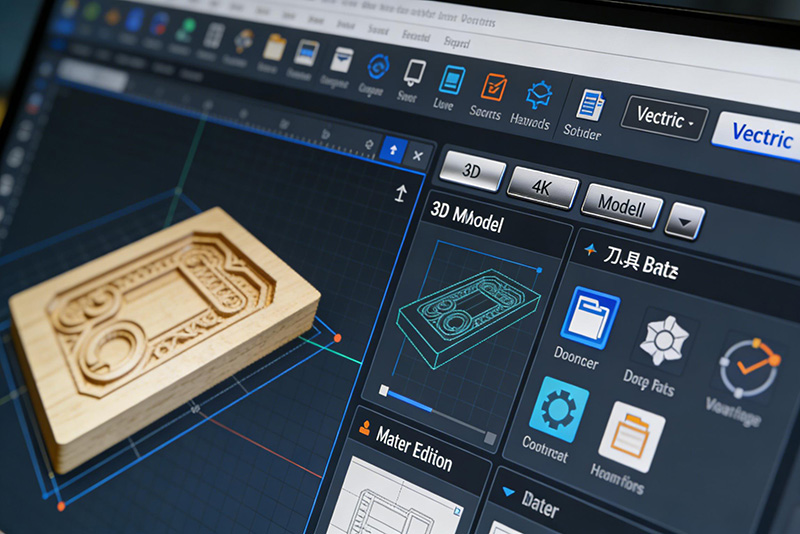Open the dark Vectric dropdown

665,118
